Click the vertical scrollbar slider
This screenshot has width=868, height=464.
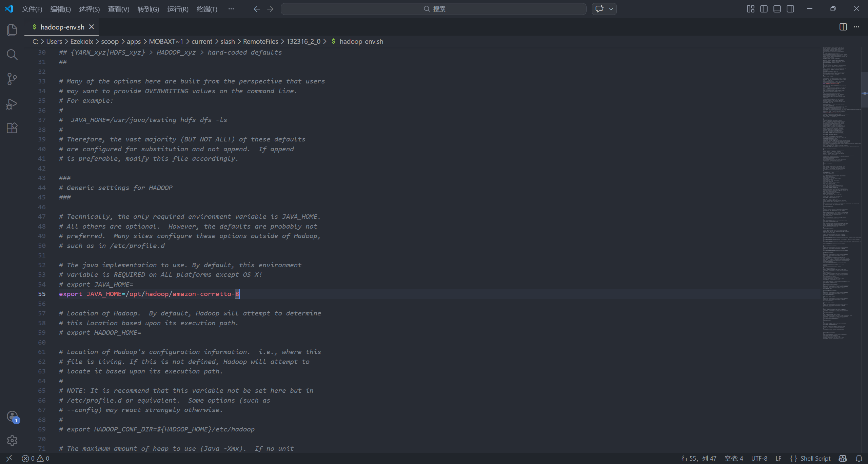click(865, 90)
